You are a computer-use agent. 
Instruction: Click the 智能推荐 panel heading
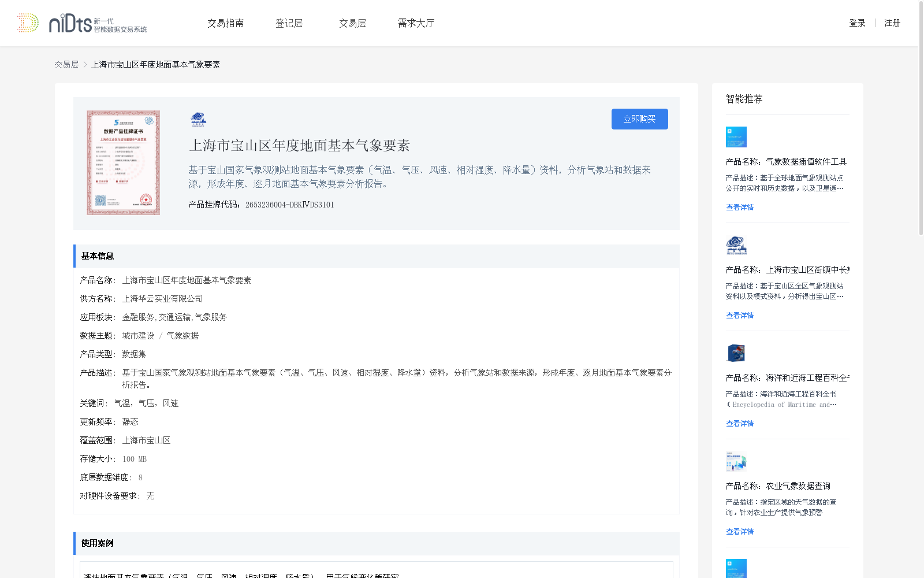[x=744, y=99]
